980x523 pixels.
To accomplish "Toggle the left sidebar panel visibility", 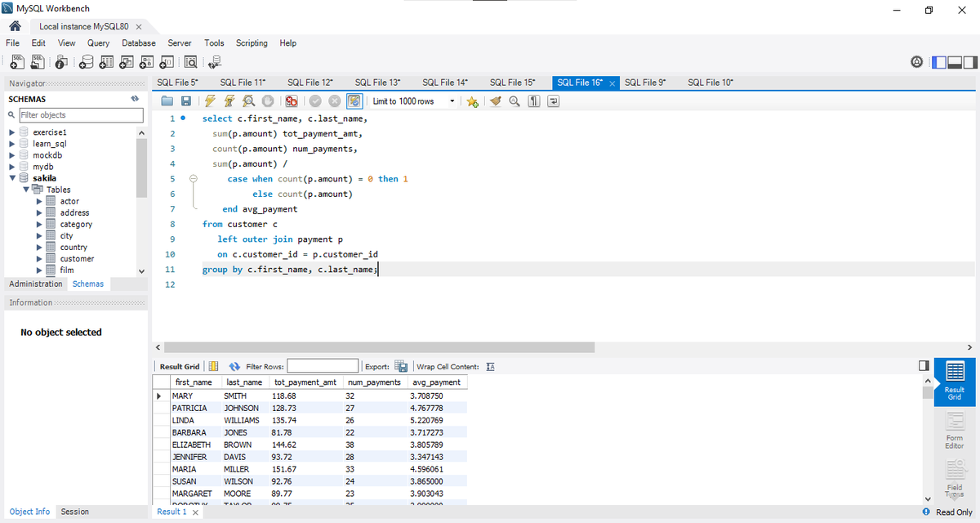I will (x=938, y=62).
